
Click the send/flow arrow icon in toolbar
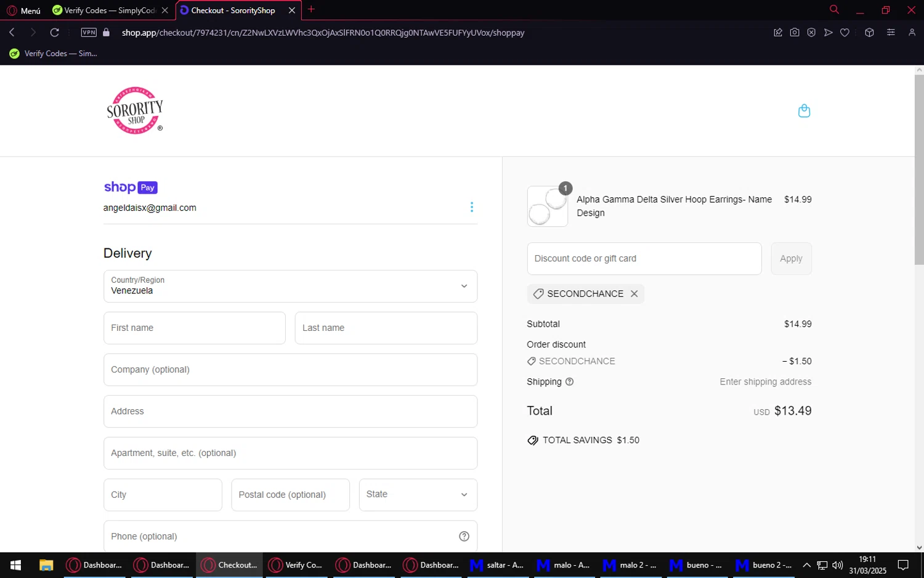pos(828,33)
